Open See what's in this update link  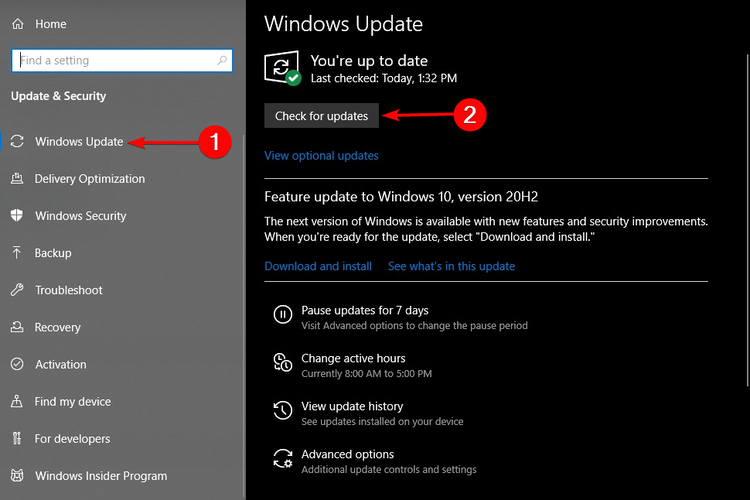tap(452, 266)
